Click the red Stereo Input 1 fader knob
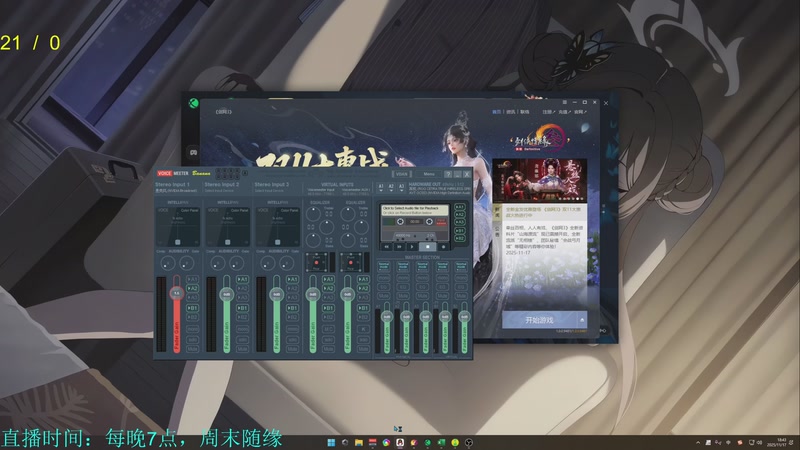 point(177,293)
